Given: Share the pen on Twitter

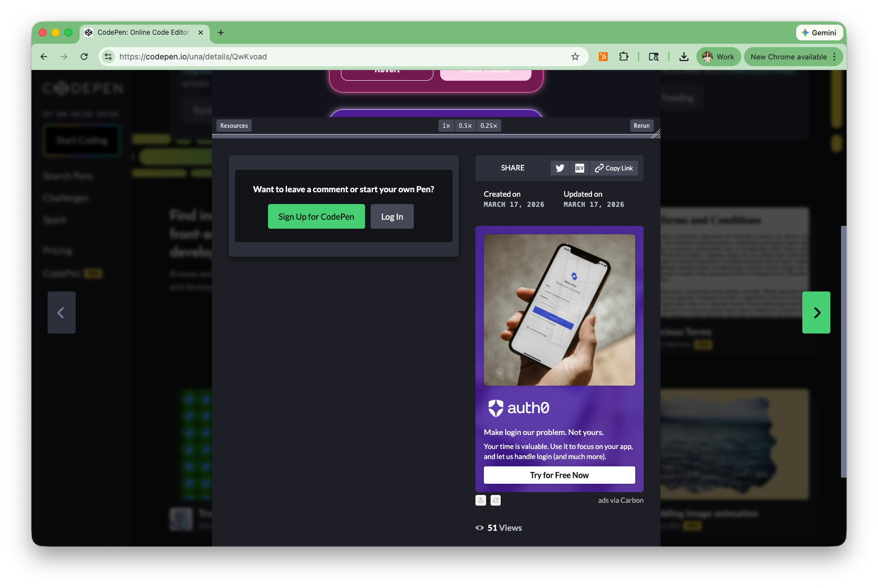Looking at the screenshot, I should tap(560, 168).
